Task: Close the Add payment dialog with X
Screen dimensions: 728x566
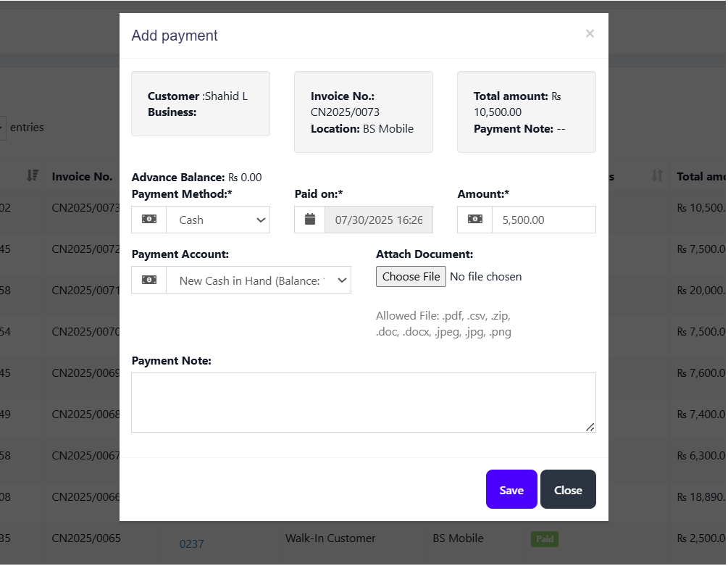Action: [x=590, y=33]
